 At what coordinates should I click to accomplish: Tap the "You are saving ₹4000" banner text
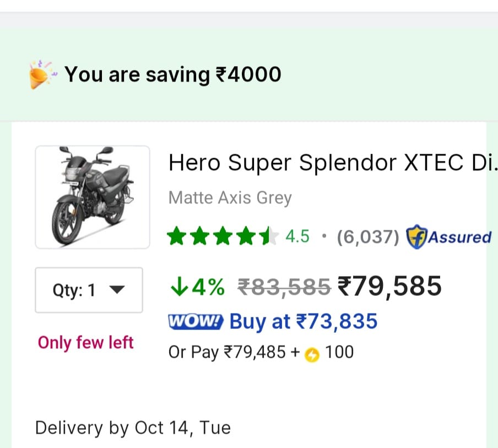point(173,74)
